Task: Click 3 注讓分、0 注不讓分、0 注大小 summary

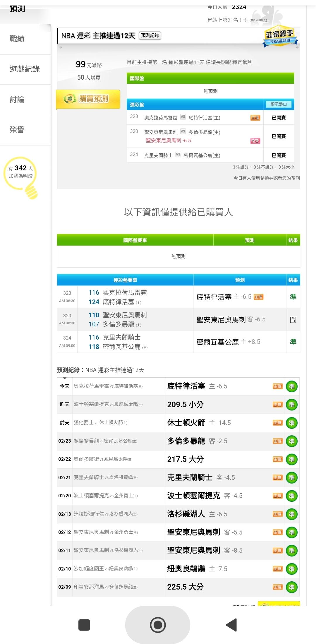Action: click(x=263, y=167)
